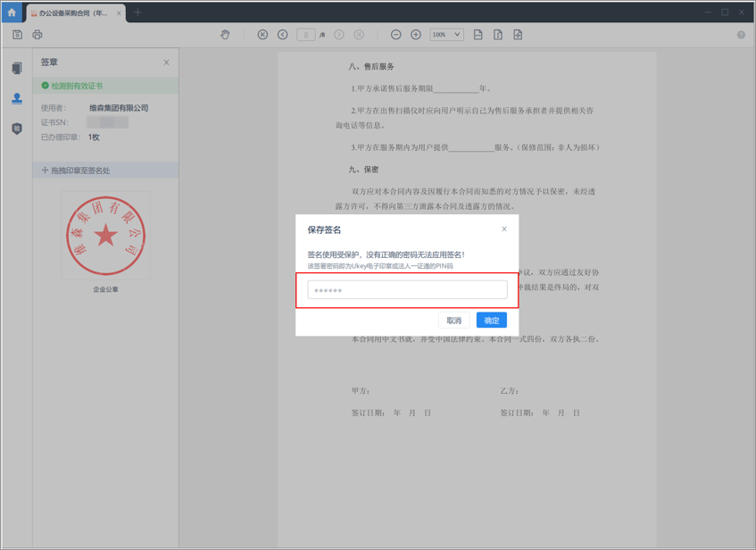Close the 保存签名 dialog
The height and width of the screenshot is (550, 756).
[x=504, y=229]
